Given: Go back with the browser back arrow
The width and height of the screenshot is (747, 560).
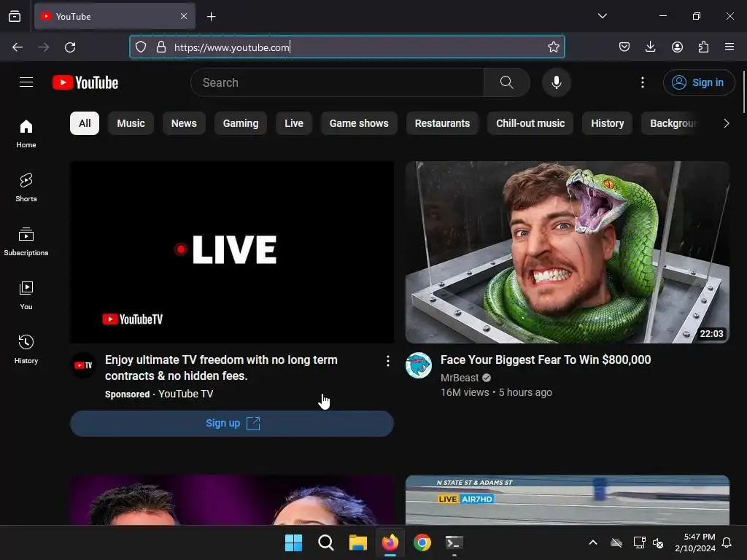Looking at the screenshot, I should pos(18,47).
